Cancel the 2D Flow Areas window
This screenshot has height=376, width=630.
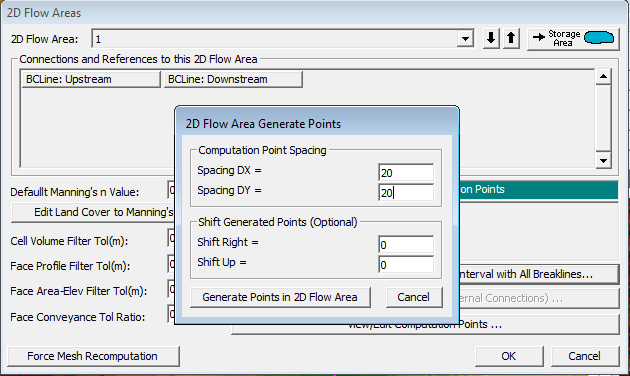coord(585,356)
